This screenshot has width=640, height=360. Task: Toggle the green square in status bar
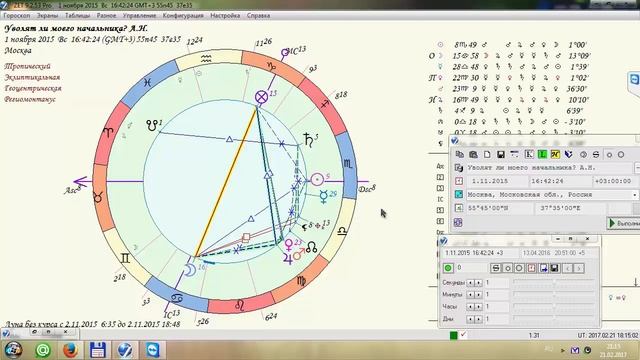453,335
